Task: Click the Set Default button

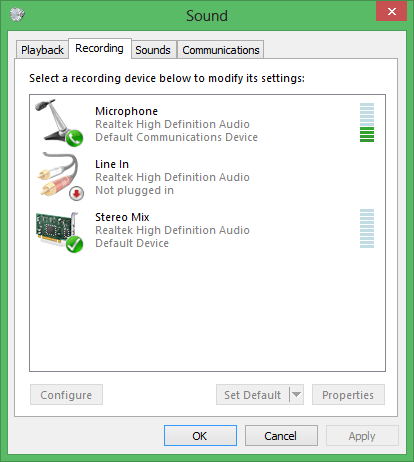Action: tap(253, 395)
